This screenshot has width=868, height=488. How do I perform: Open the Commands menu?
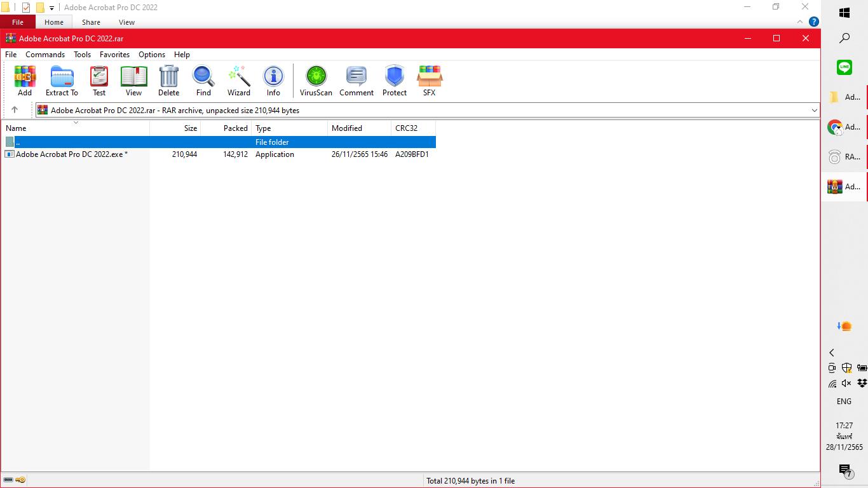click(x=44, y=55)
